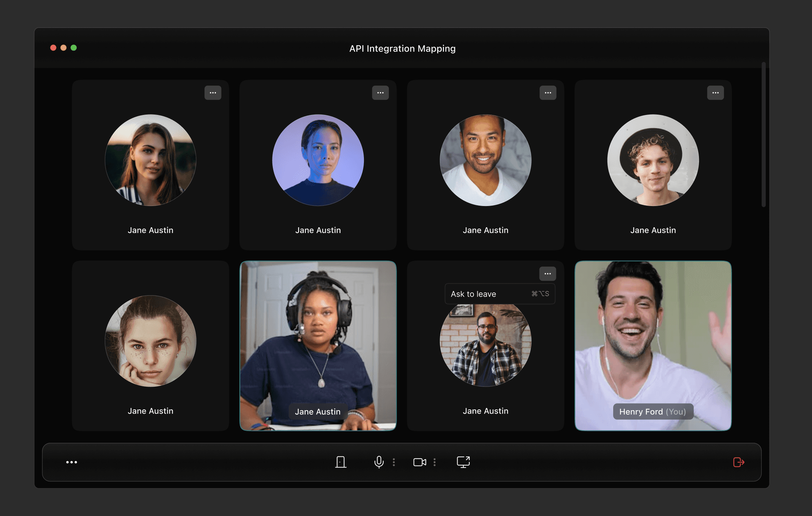Click the 'API Integration Mapping' title
This screenshot has height=516, width=812.
(x=402, y=49)
